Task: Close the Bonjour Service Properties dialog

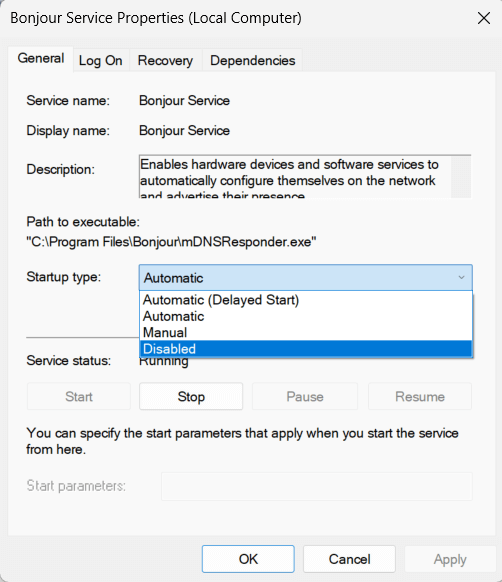Action: coord(484,18)
